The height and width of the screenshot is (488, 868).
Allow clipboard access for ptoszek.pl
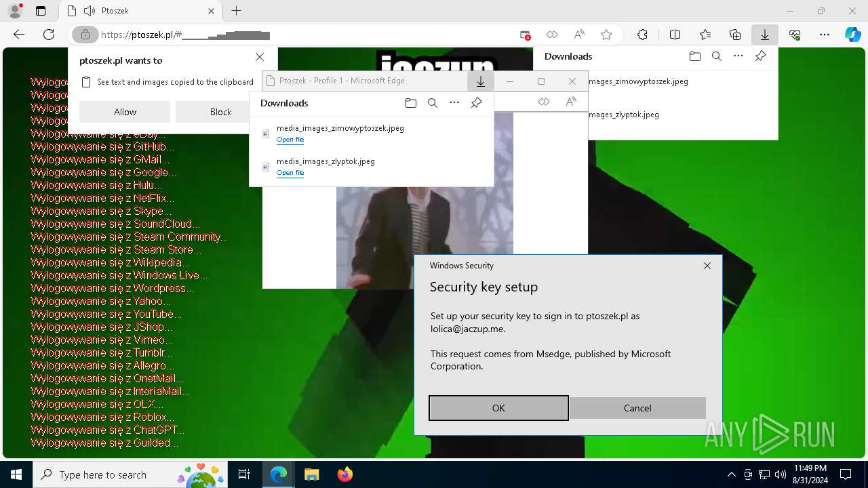[x=125, y=112]
